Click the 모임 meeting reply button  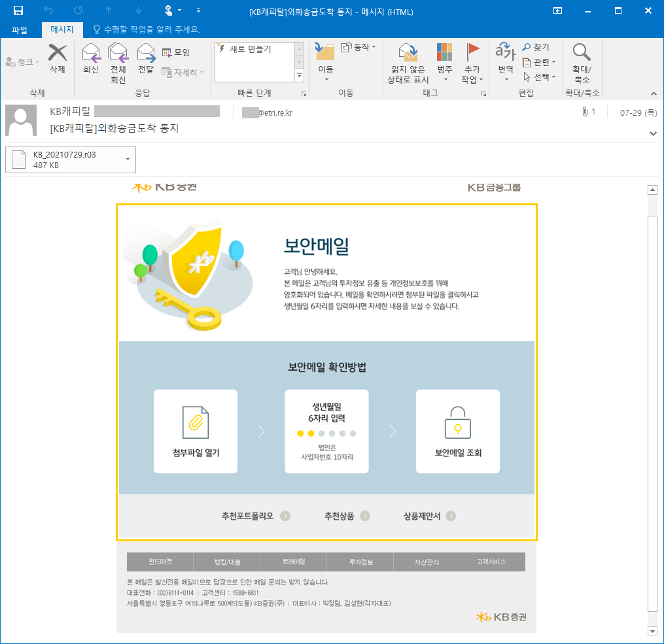tap(176, 52)
